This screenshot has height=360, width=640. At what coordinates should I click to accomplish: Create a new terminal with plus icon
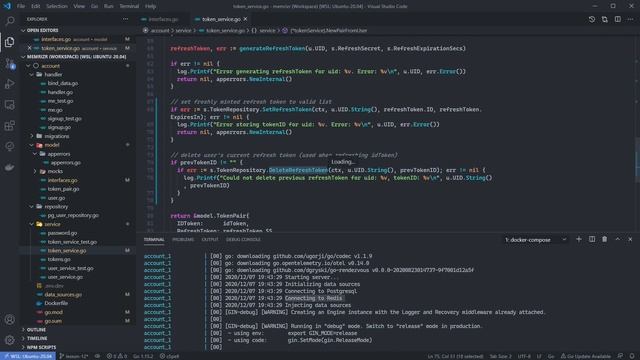[579, 240]
